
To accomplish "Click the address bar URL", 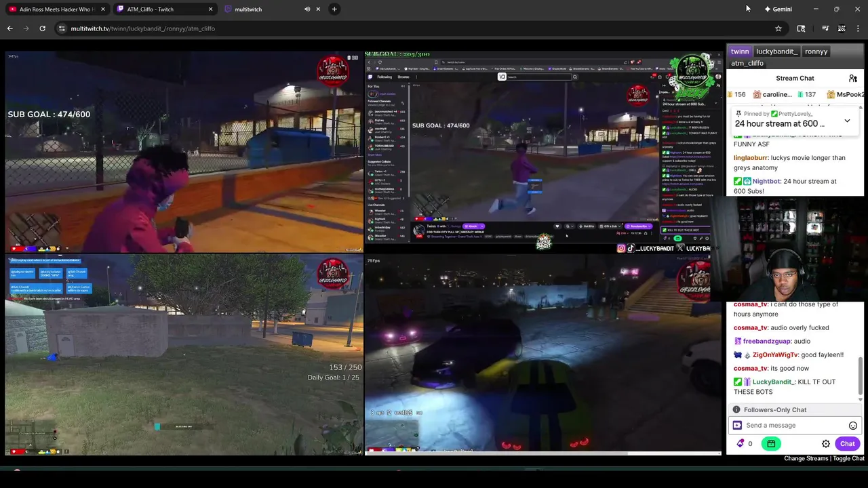I will [x=143, y=28].
